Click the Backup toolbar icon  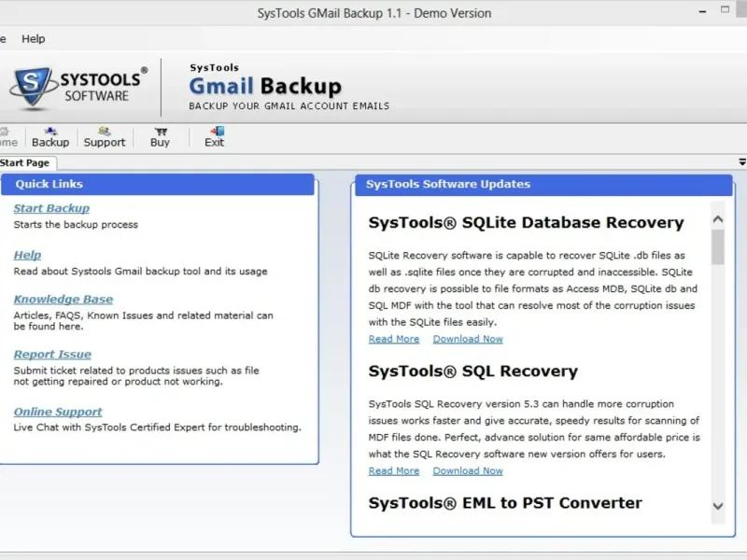[x=50, y=137]
